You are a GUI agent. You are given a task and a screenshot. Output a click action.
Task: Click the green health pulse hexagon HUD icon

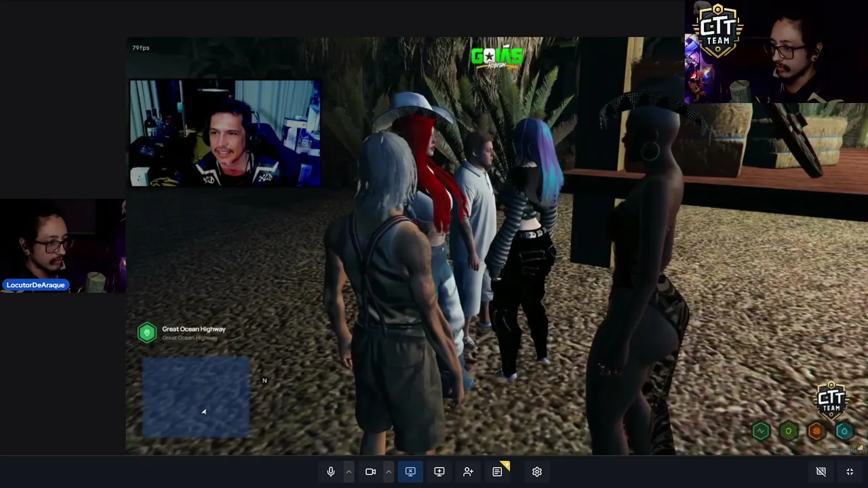(x=761, y=431)
